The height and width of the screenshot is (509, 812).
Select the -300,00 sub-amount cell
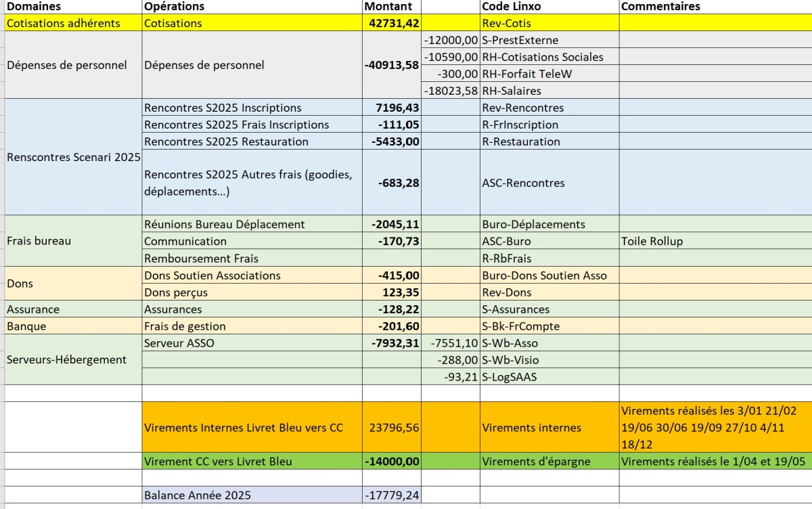(x=450, y=74)
